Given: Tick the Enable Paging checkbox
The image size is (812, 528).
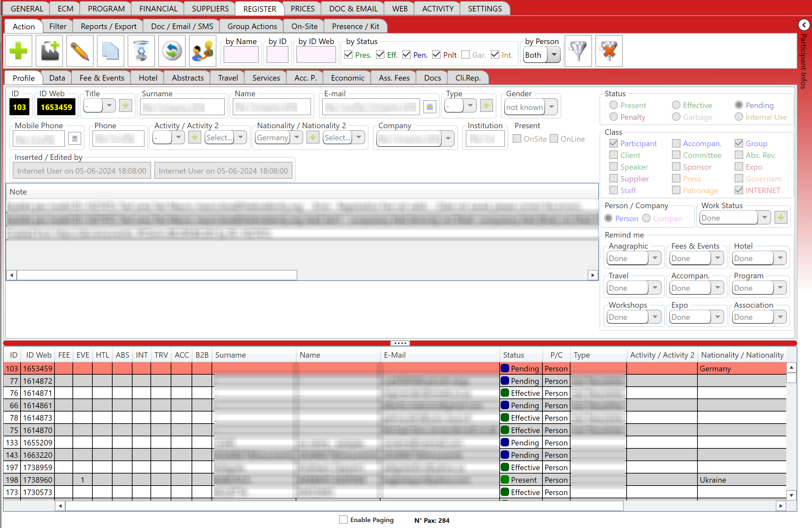Looking at the screenshot, I should pyautogui.click(x=343, y=520).
